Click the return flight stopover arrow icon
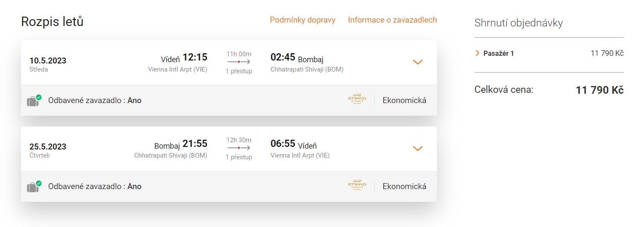The image size is (644, 227). (239, 148)
